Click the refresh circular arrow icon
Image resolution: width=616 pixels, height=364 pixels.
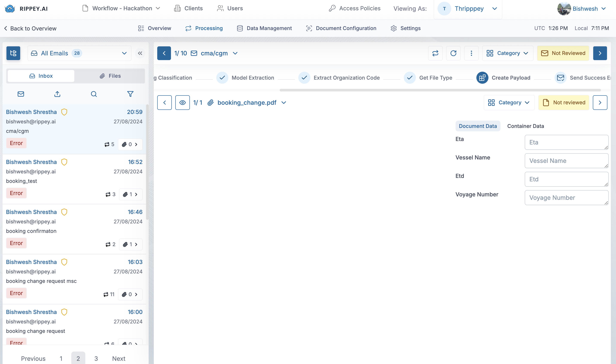(x=453, y=53)
